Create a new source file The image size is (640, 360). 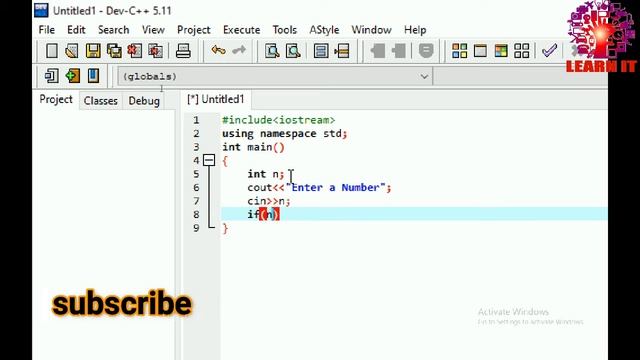51,51
